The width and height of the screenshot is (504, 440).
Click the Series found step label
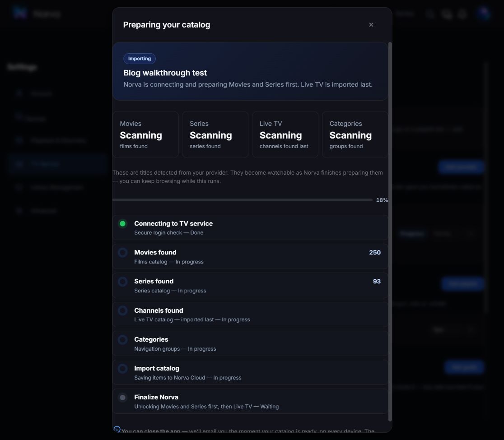[154, 281]
